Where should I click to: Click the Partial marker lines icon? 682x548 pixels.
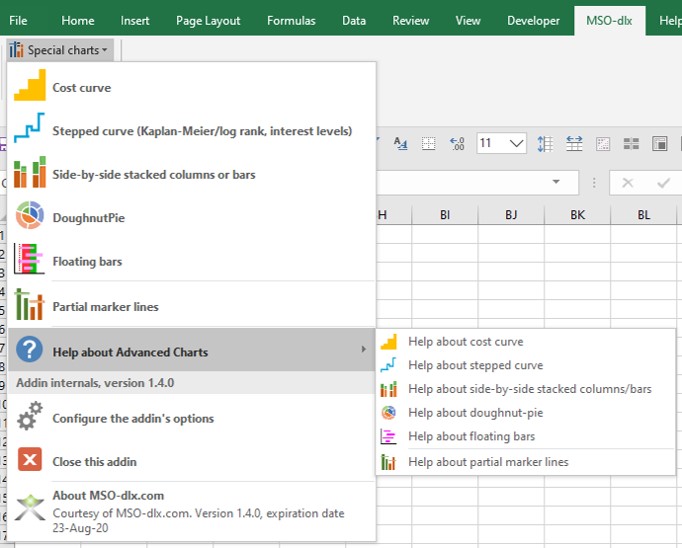pyautogui.click(x=29, y=304)
